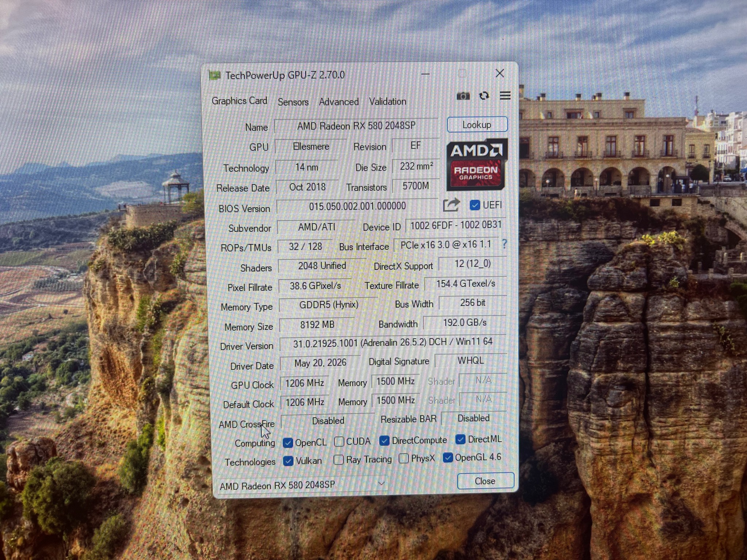Click the BIOS export share icon

point(451,205)
